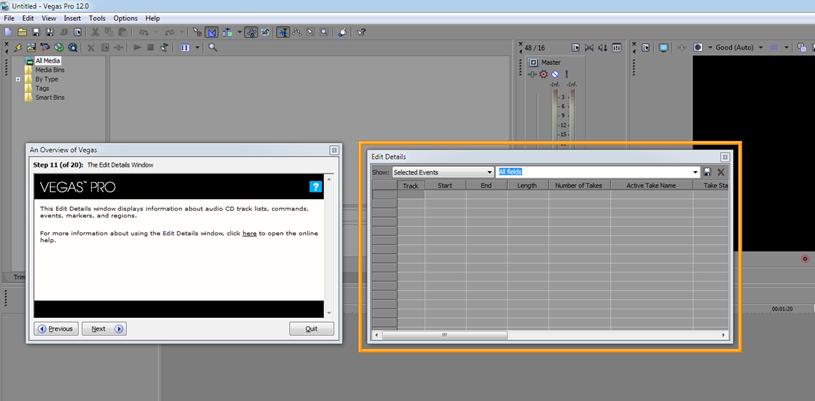Open the View menu

point(49,18)
